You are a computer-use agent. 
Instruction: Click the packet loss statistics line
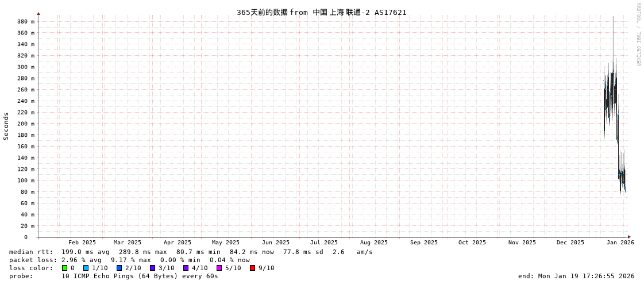click(129, 260)
